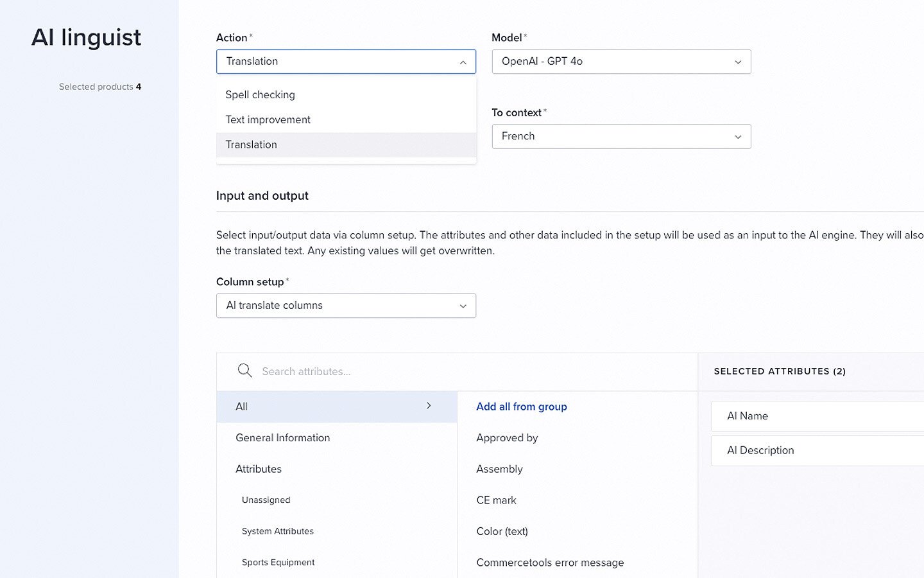Collapse the Action dropdown using its chevron
The width and height of the screenshot is (924, 578).
click(463, 62)
